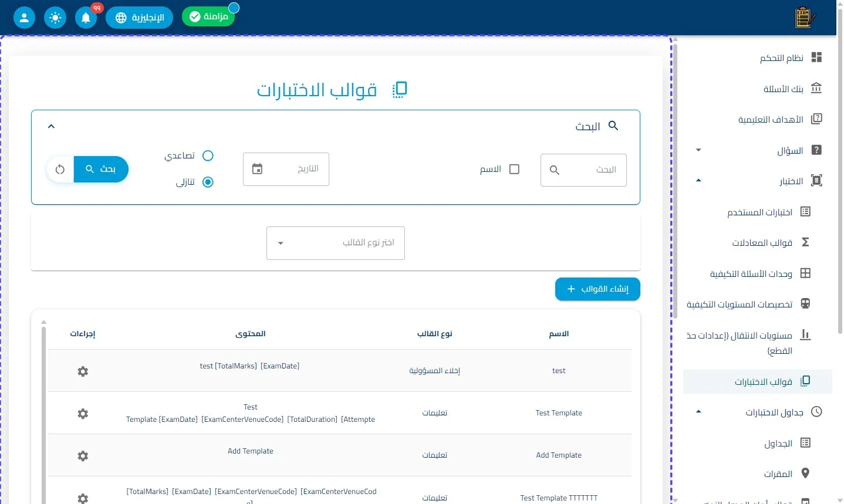Click calendar icon in التاريخ field

(257, 169)
